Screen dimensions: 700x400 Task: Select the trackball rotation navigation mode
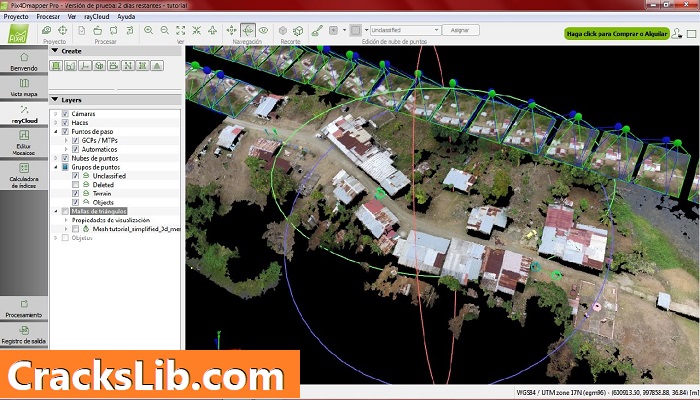tap(248, 30)
